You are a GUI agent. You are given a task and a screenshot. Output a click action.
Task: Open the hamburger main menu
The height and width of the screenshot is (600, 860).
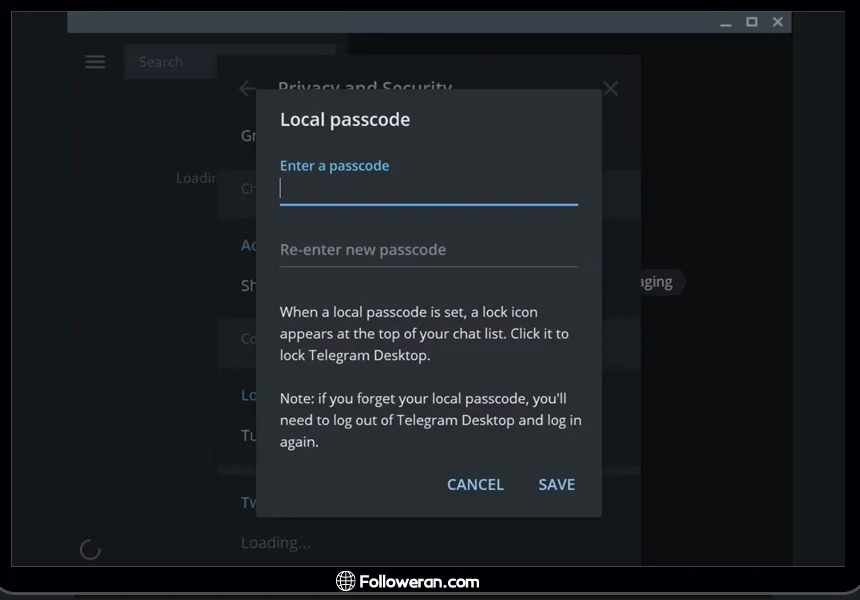tap(95, 62)
